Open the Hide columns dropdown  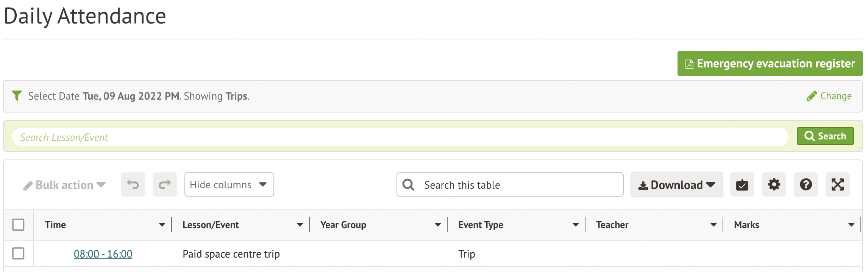tap(229, 185)
